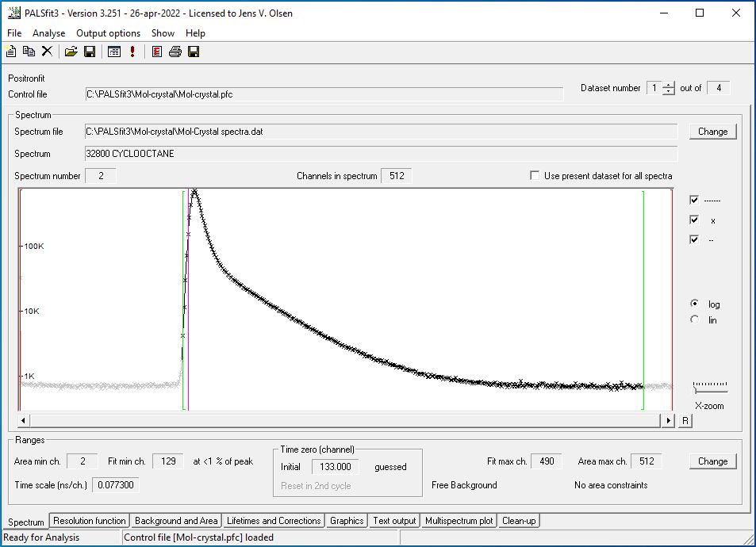Click the Print toolbar icon
The image size is (756, 547).
[x=176, y=51]
